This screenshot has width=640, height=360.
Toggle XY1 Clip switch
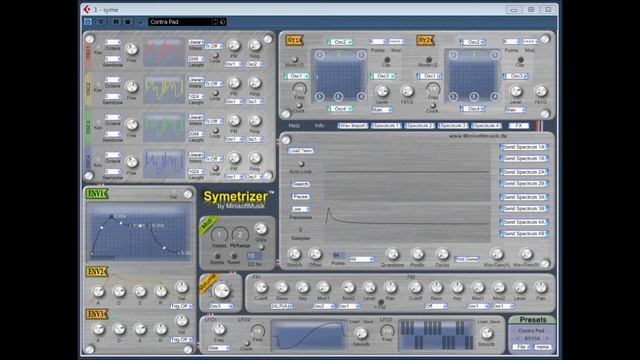tap(387, 60)
